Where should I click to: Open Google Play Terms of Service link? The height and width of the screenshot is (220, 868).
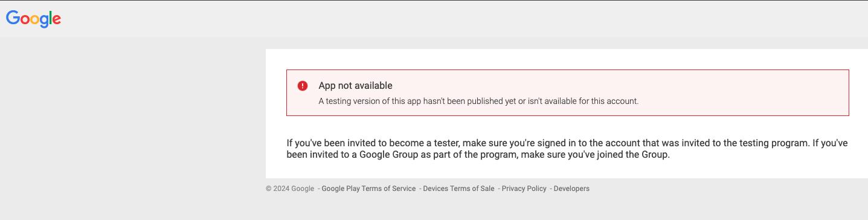point(368,189)
